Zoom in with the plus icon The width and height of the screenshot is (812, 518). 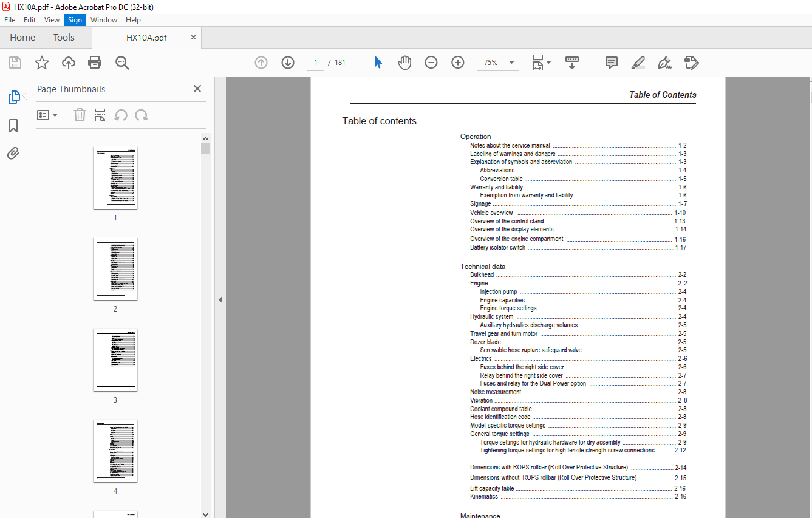click(x=458, y=63)
